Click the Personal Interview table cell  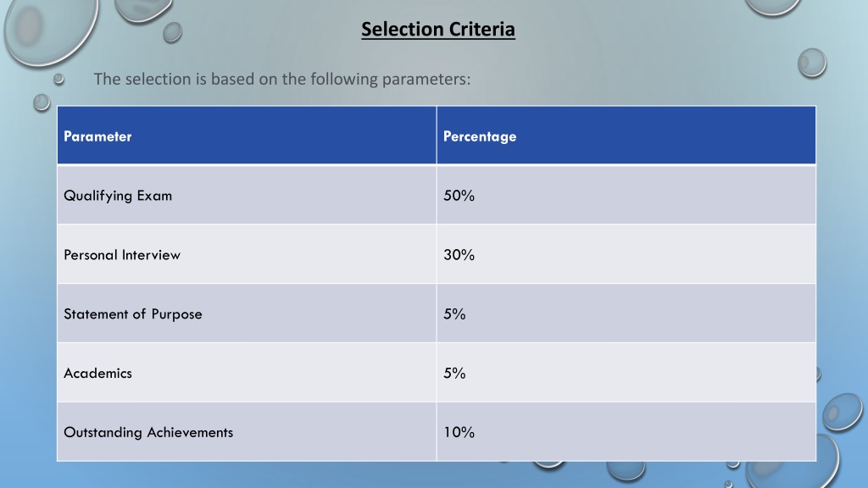click(x=247, y=254)
